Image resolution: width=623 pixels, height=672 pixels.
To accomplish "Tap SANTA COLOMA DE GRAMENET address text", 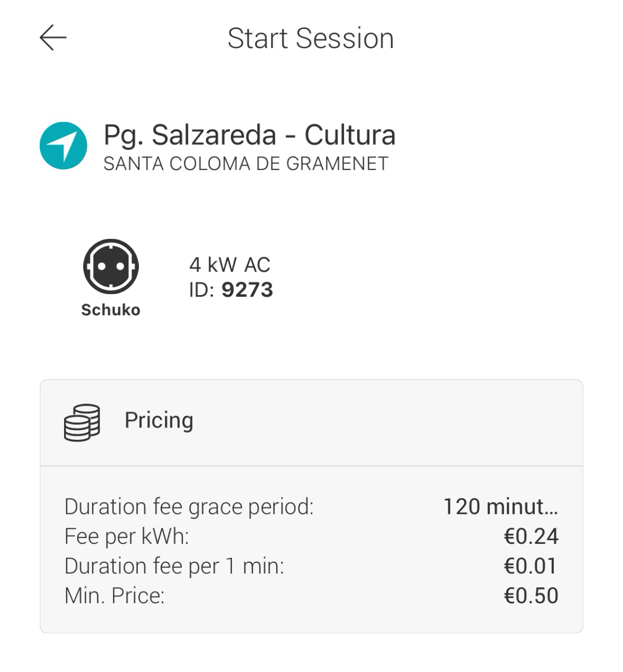I will 246,164.
